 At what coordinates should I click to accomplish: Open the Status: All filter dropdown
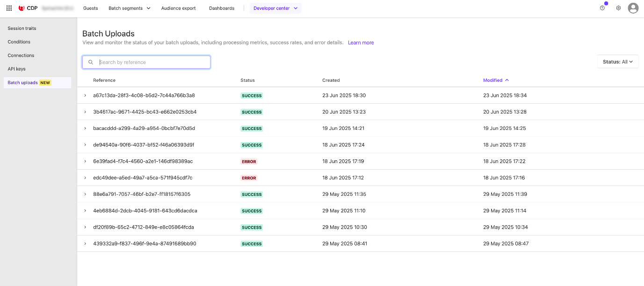(x=618, y=61)
